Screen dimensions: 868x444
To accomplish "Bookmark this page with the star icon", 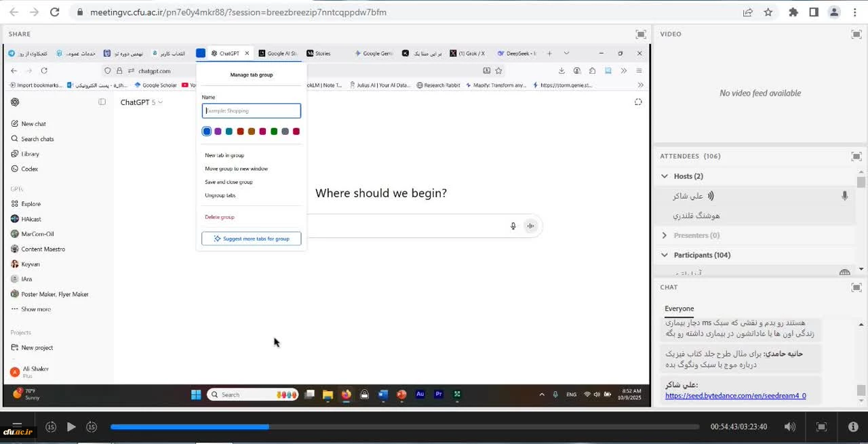I will 768,12.
